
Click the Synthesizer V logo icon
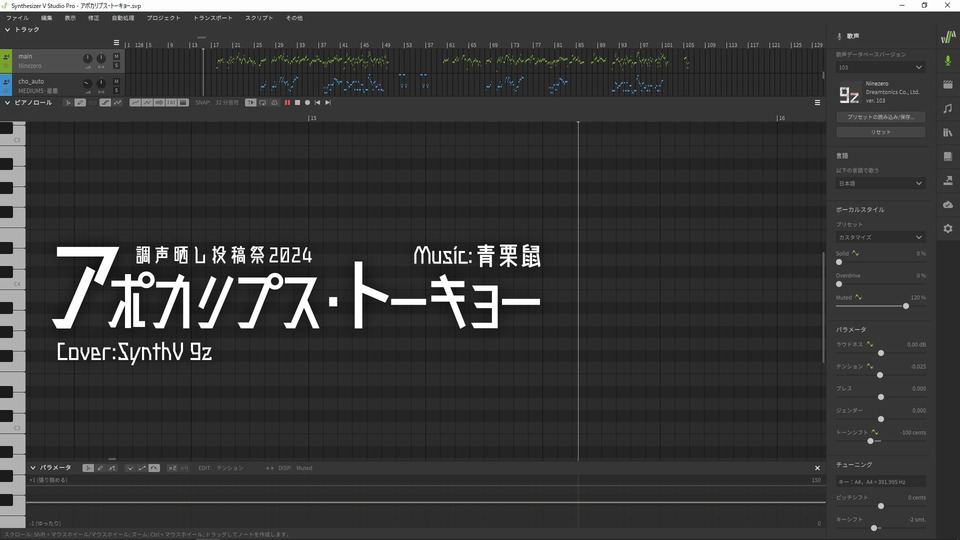(948, 37)
